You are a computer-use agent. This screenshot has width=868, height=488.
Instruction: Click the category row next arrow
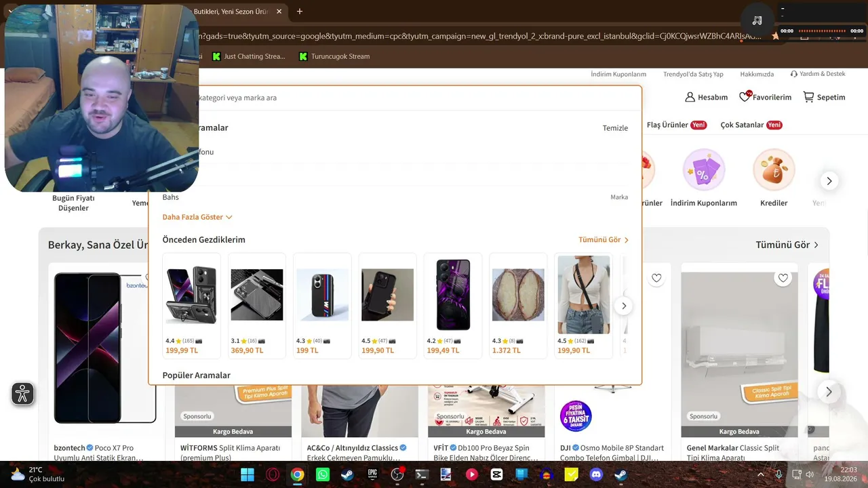pos(829,181)
